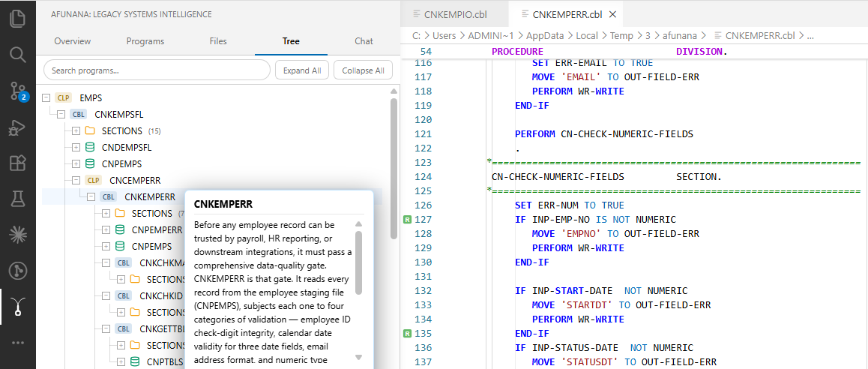This screenshot has width=868, height=369.
Task: Focus the Search programs input
Action: tap(157, 70)
